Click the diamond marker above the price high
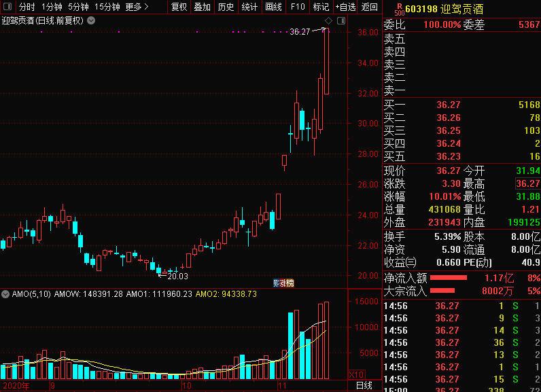This screenshot has height=392, width=541. coord(328,22)
